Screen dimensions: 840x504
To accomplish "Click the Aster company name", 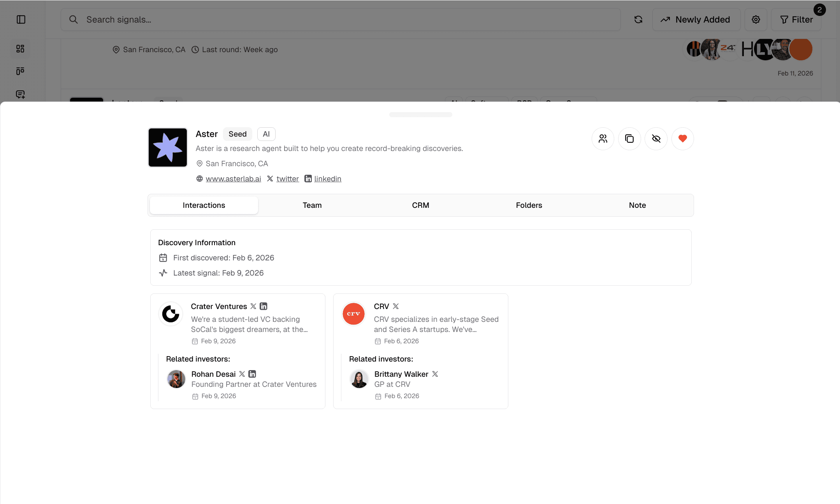I will [207, 134].
